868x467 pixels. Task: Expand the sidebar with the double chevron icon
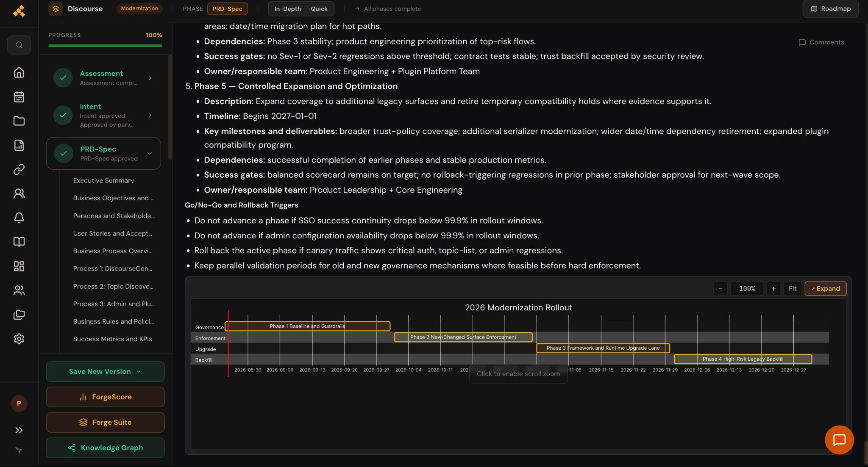19,430
